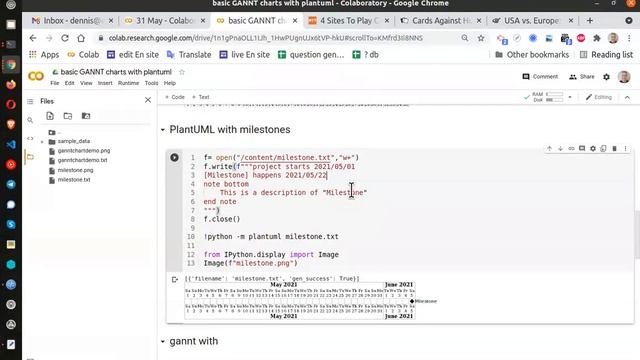Mirror cell in tab icon
The image size is (640, 360).
coord(604,149)
